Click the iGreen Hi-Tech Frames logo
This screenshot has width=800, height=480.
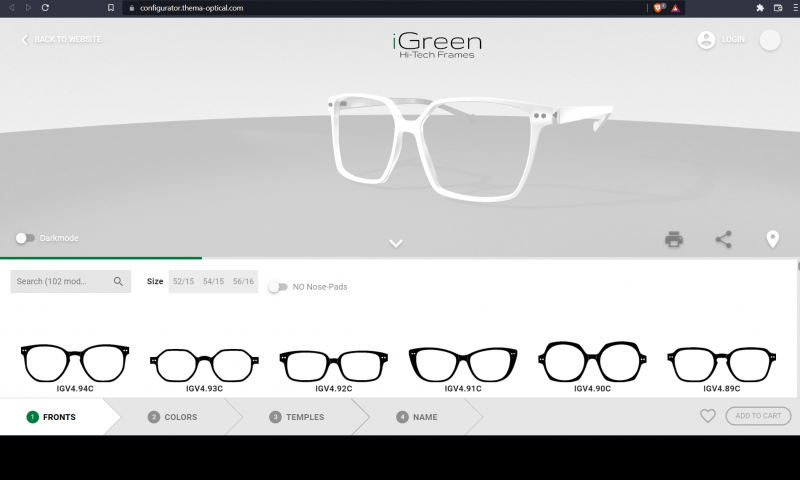(437, 45)
